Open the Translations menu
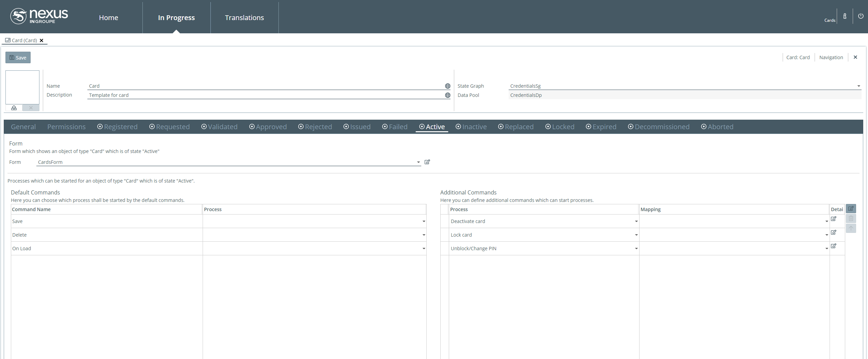Image resolution: width=868 pixels, height=359 pixels. [244, 18]
